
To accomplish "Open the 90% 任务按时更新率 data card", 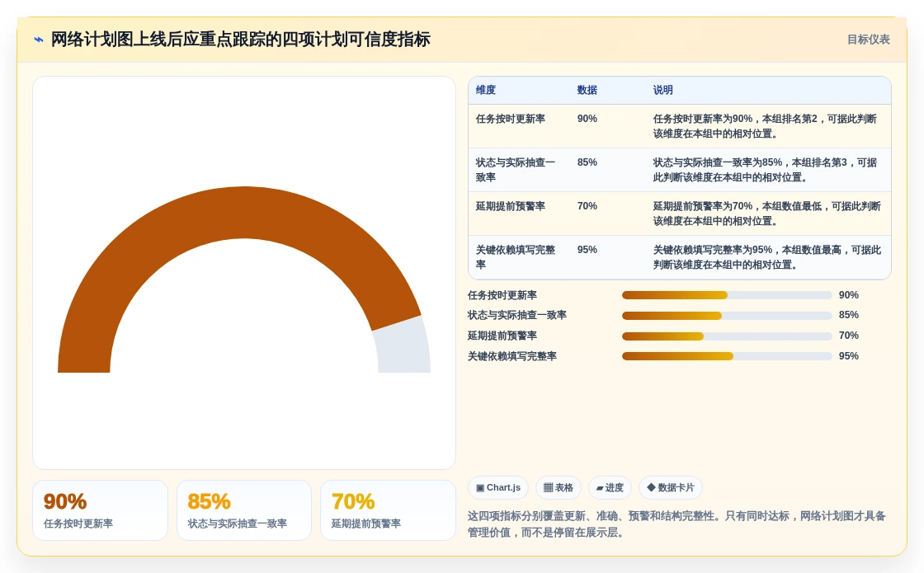I will [x=100, y=510].
